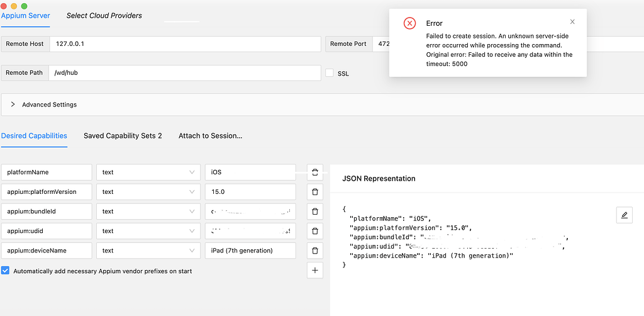644x316 pixels.
Task: Click the Remote Host input field
Action: tap(185, 44)
